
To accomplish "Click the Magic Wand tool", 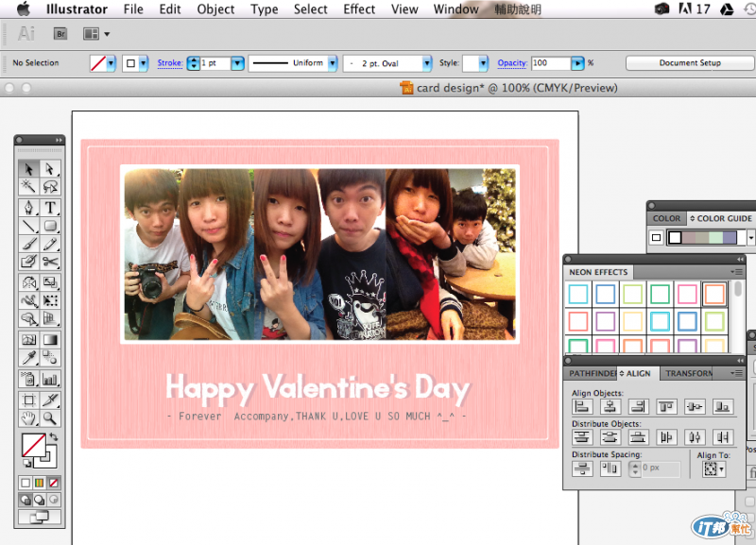I will [x=28, y=187].
